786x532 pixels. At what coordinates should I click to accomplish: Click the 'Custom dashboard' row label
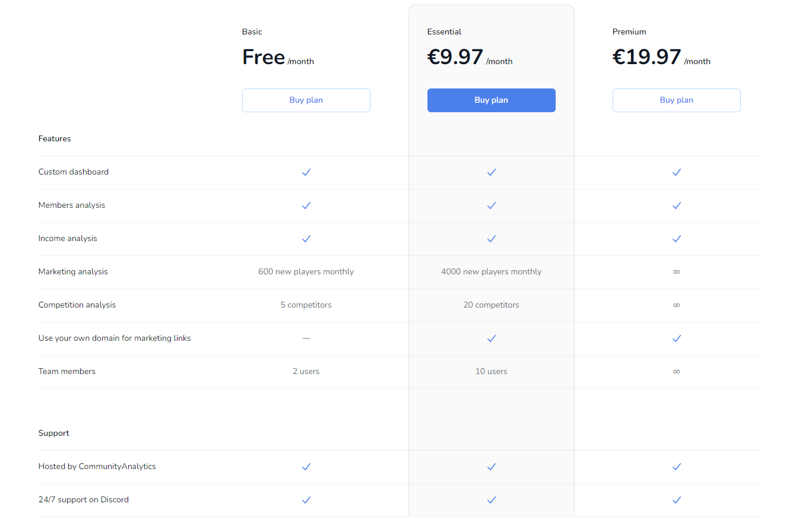tap(74, 172)
